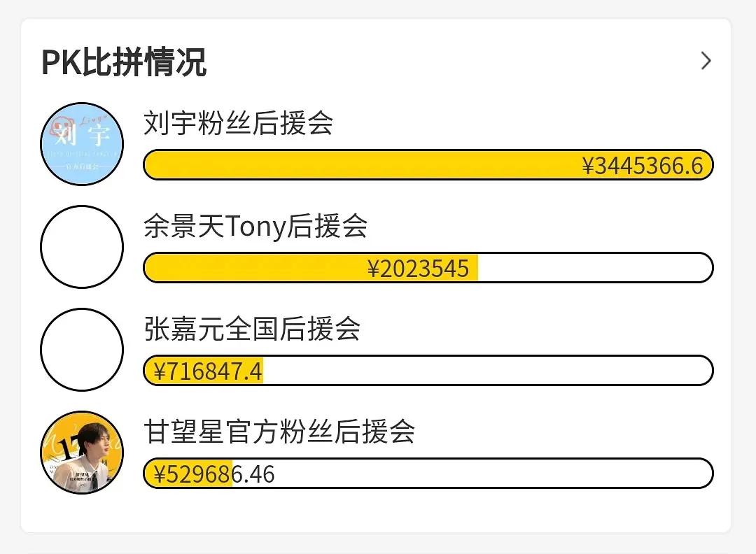The height and width of the screenshot is (554, 756).
Task: Tap the ¥2023545 amount bar
Action: click(428, 268)
